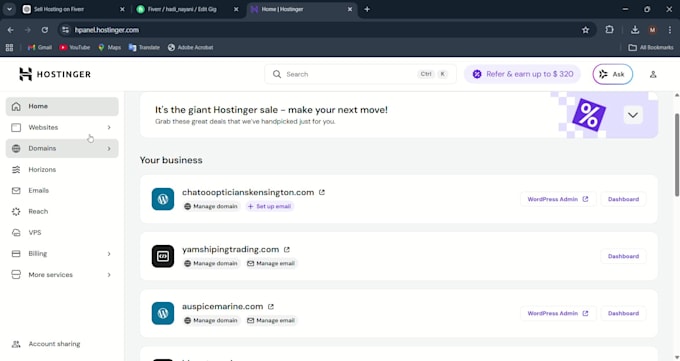Expand the Billing submenu chevron
Image resolution: width=680 pixels, height=361 pixels.
click(109, 254)
